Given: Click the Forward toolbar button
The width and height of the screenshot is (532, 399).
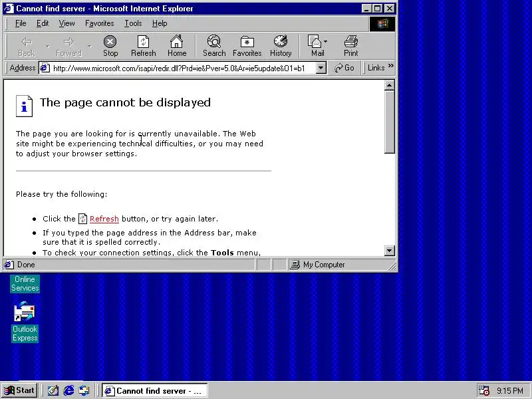Looking at the screenshot, I should coord(69,46).
